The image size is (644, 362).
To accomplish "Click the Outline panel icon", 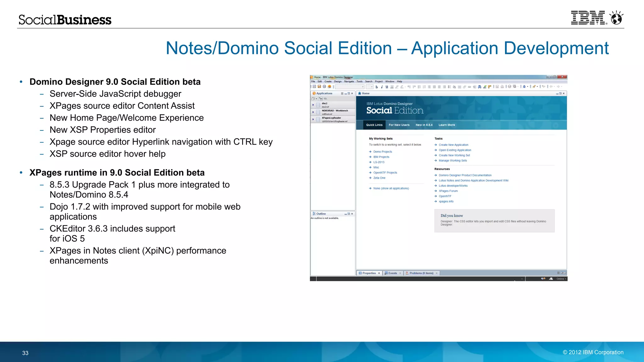I will [x=314, y=214].
